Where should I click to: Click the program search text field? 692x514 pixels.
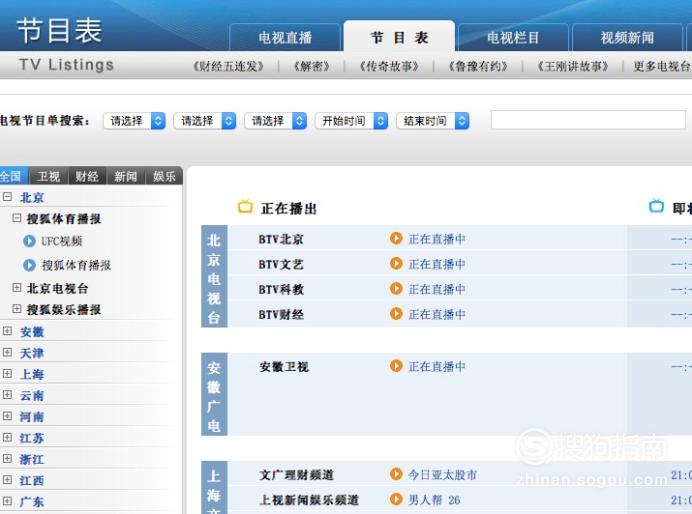(588, 120)
